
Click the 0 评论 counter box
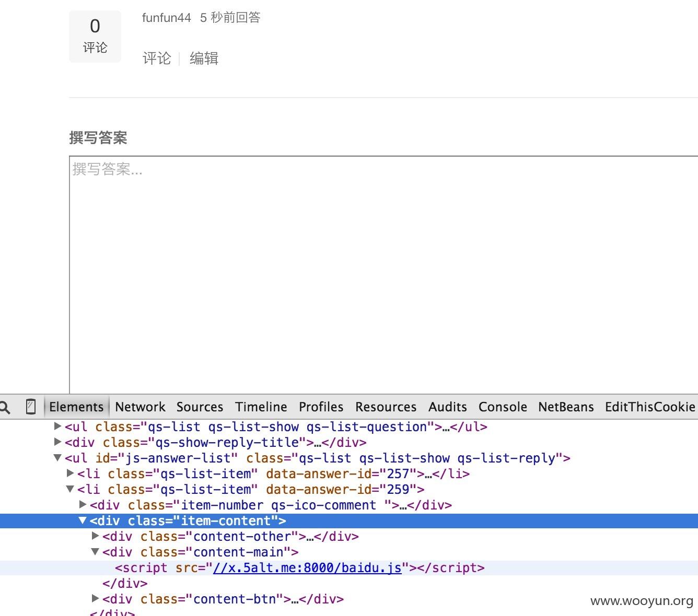tap(95, 37)
